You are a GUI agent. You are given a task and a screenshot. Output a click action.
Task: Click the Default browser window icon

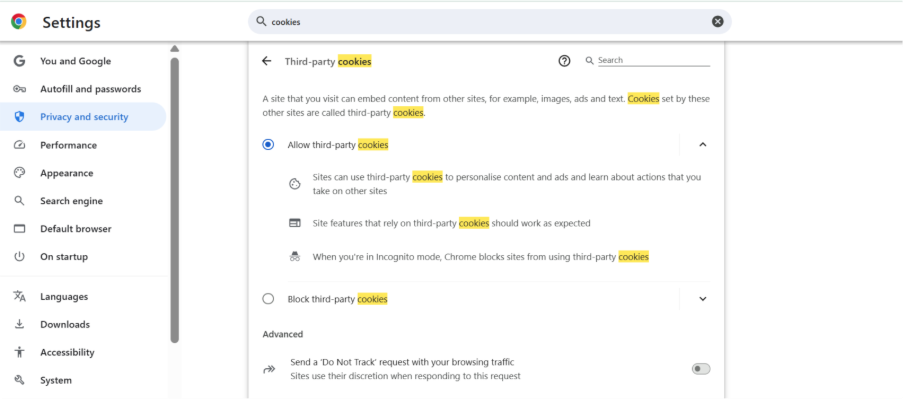[20, 229]
